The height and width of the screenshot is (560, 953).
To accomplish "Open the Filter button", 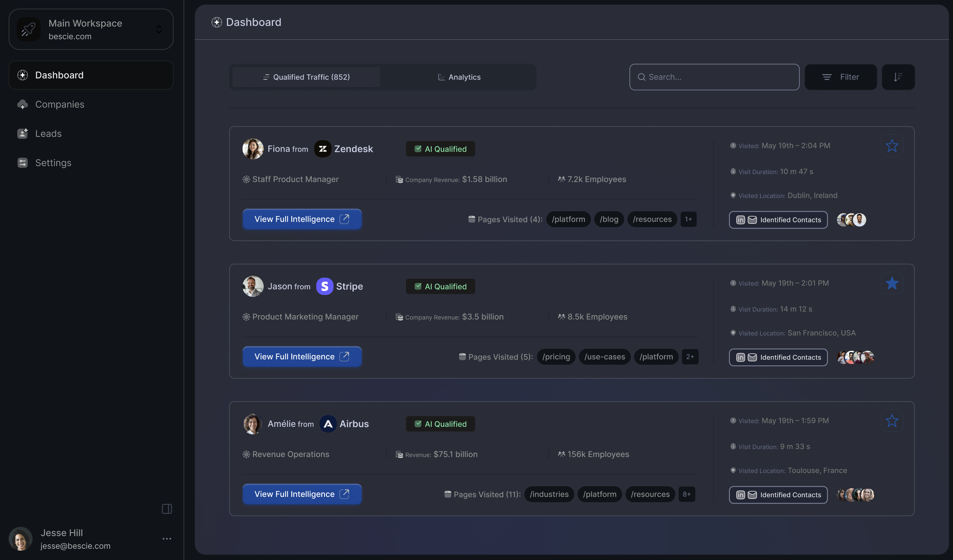I will click(840, 77).
